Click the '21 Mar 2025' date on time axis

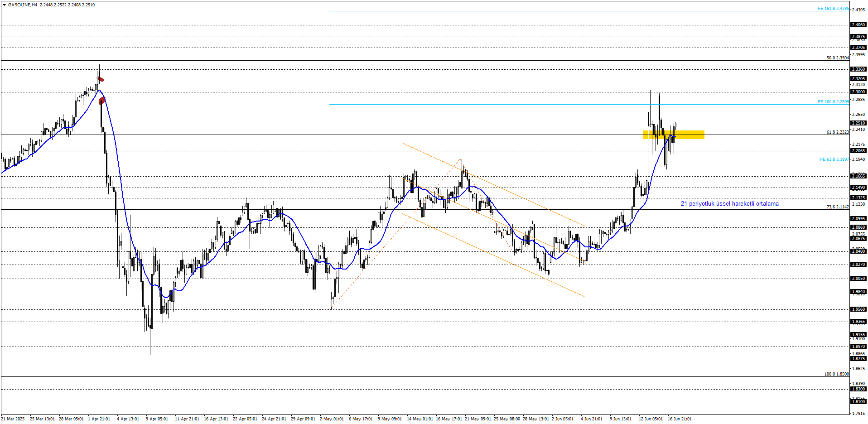[13, 419]
